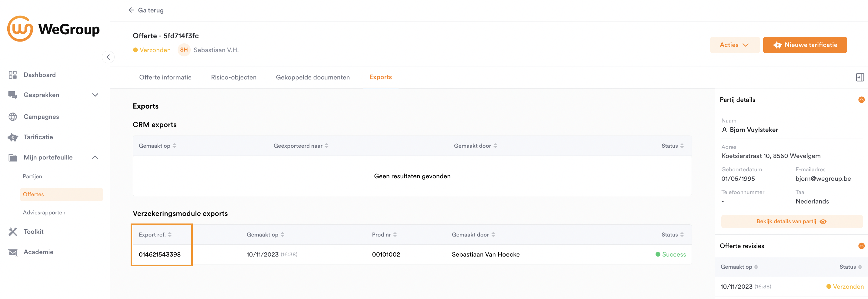
Task: Click the piggy icon in Nieuwe tarificatie
Action: (777, 45)
